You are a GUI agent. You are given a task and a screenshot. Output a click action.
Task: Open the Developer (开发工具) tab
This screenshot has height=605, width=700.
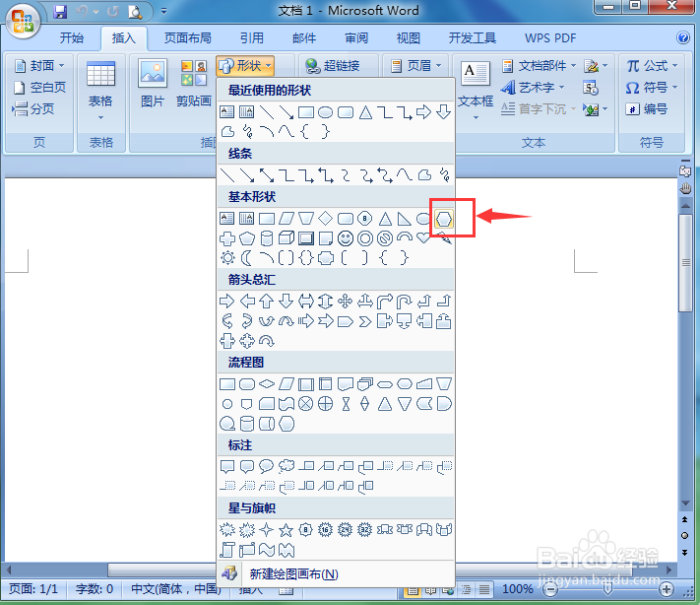click(472, 38)
